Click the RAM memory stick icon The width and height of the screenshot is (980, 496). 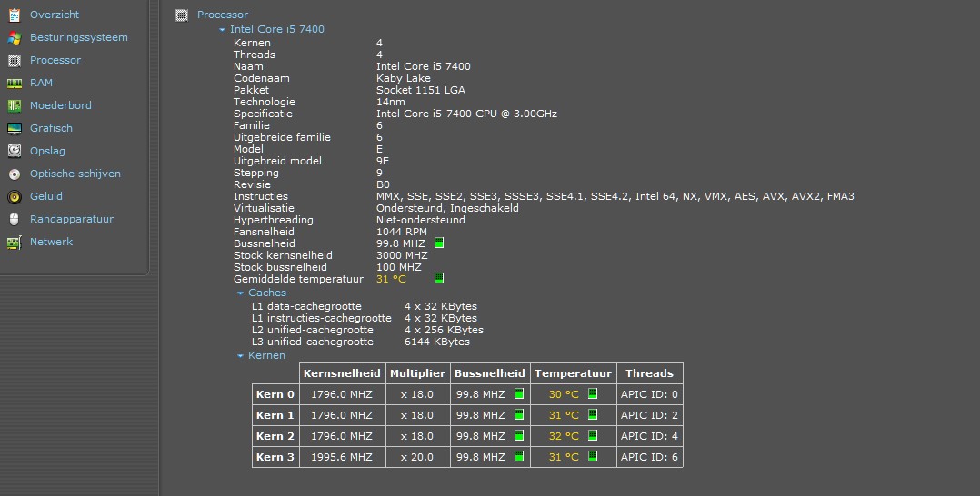pyautogui.click(x=15, y=83)
